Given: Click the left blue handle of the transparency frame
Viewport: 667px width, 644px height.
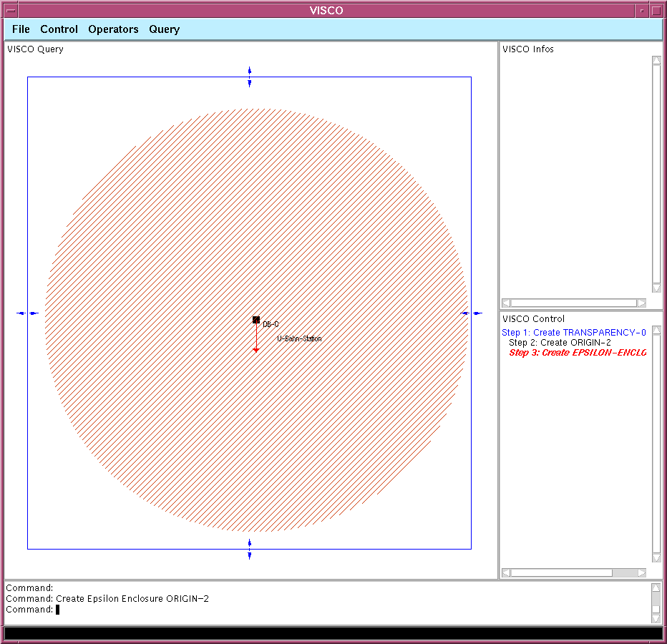Looking at the screenshot, I should point(28,313).
